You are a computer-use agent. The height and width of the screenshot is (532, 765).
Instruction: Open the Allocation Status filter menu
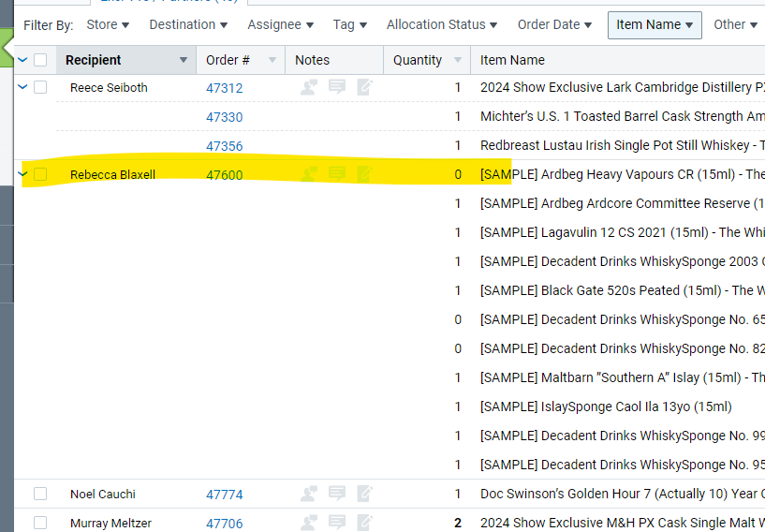point(442,24)
